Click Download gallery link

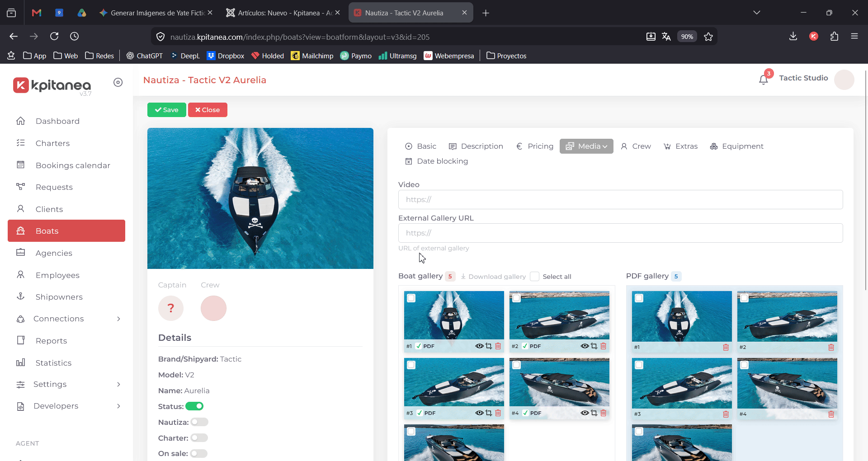493,277
